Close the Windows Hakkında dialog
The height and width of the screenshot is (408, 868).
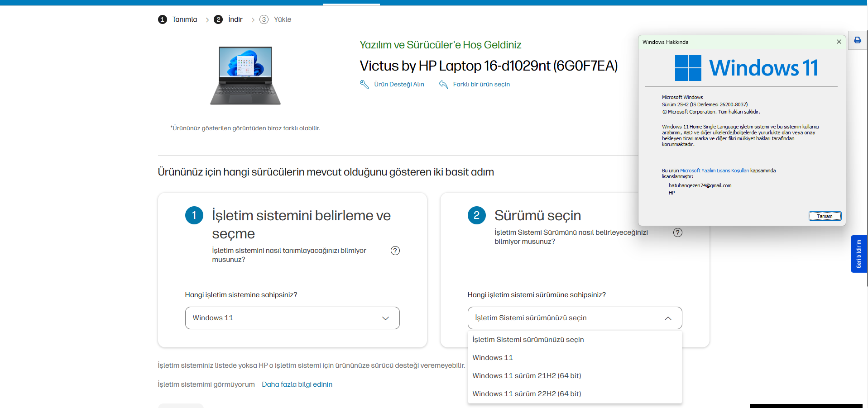[839, 42]
